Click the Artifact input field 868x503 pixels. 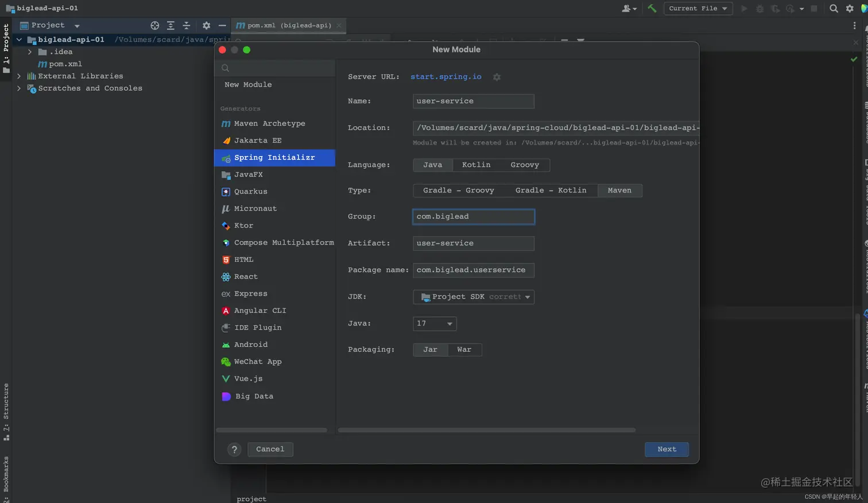474,243
